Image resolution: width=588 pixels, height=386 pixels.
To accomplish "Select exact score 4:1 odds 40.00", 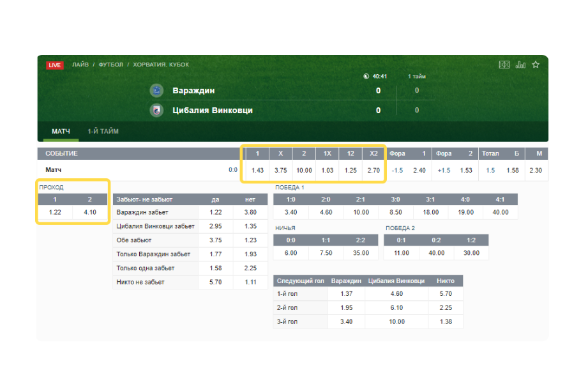I will (x=501, y=213).
